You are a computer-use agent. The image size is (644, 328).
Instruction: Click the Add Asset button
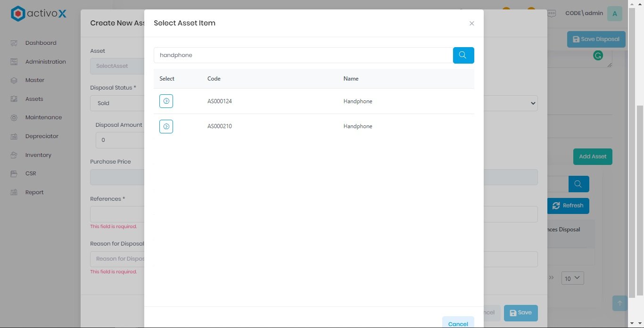coord(592,156)
